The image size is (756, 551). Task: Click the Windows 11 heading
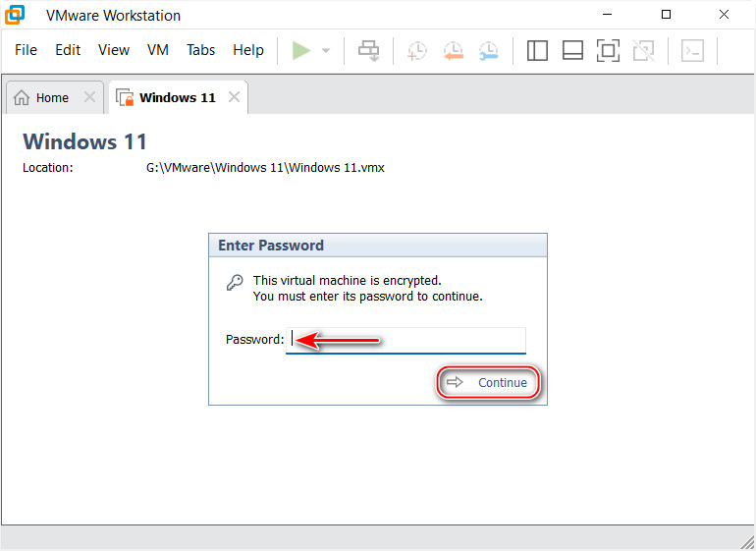(84, 141)
